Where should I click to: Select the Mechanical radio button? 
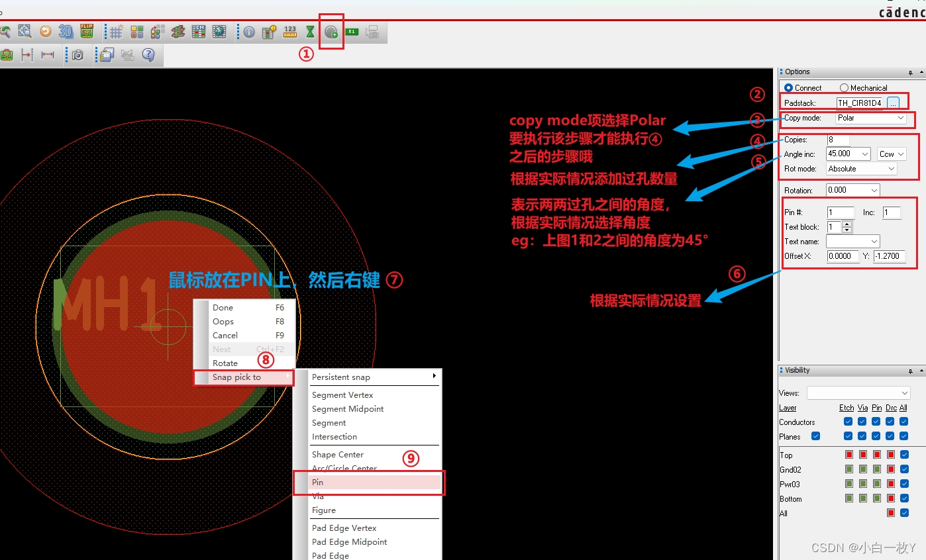pyautogui.click(x=845, y=87)
